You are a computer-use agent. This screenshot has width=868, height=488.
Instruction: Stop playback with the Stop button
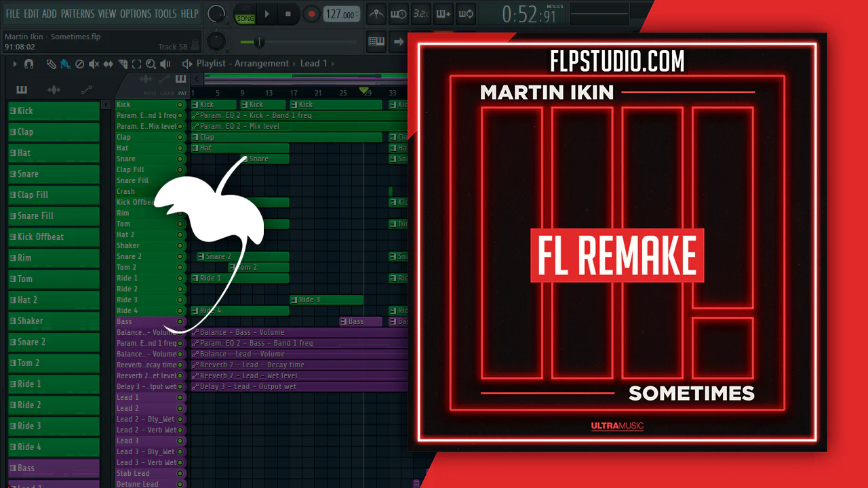point(288,14)
